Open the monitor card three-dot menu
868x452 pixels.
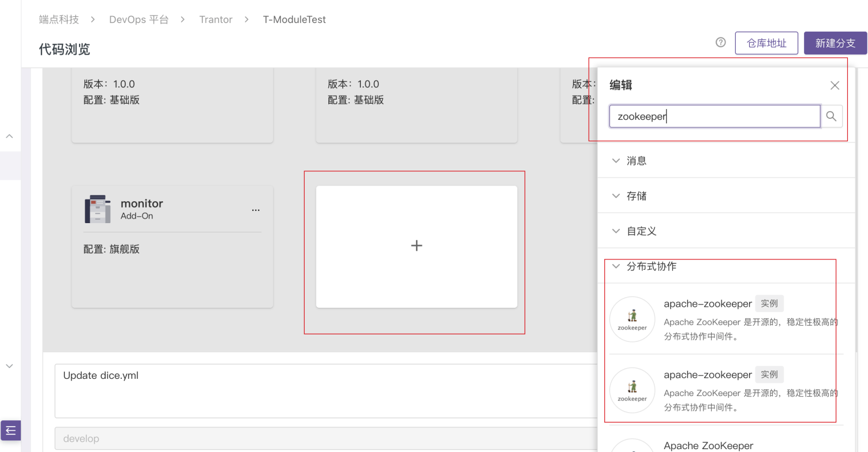256,210
